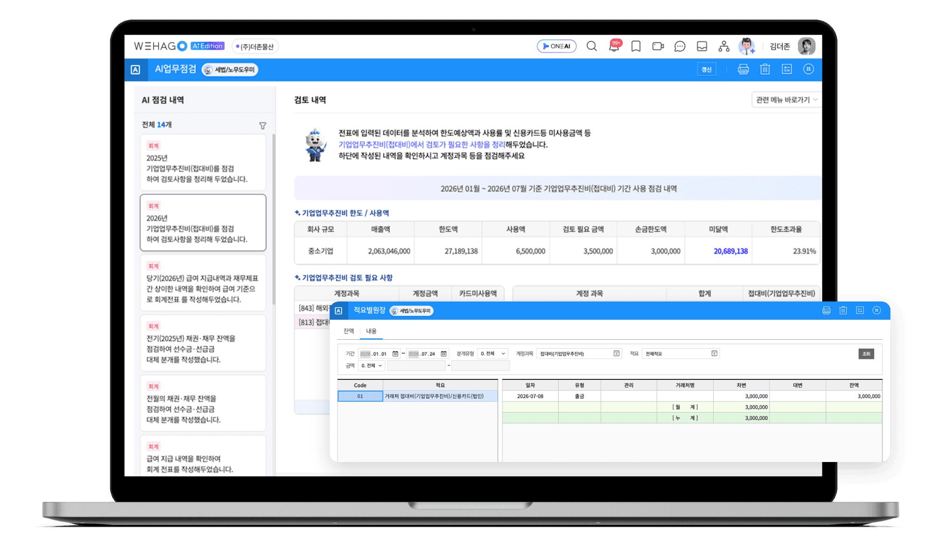Open the grid menu icon in AI업무점검 toolbar
940x560 pixels.
(x=808, y=69)
